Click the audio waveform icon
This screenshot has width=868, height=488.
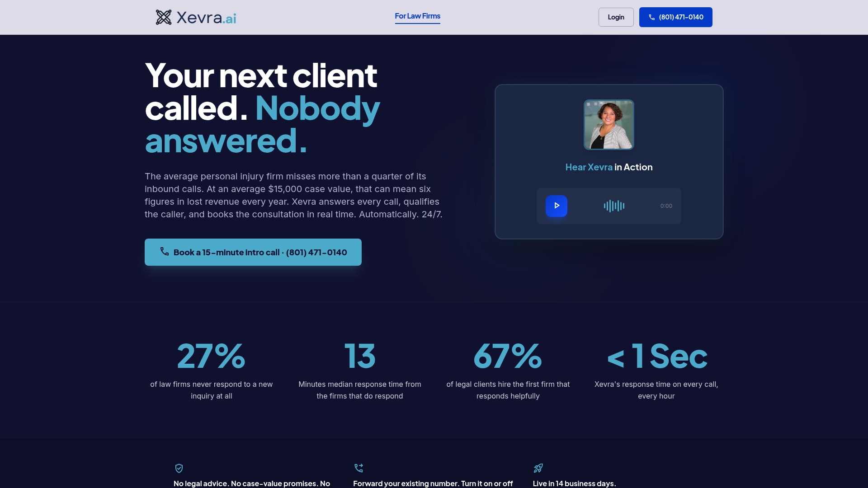tap(614, 206)
